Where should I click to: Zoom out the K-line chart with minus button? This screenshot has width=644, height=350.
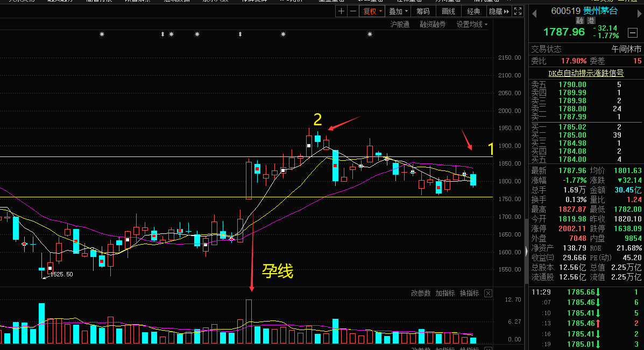click(352, 11)
